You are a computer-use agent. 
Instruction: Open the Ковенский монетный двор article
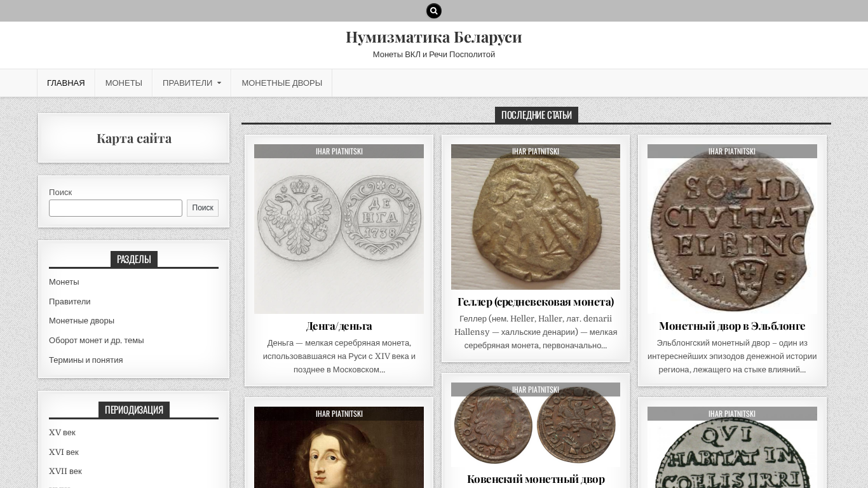pyautogui.click(x=536, y=478)
